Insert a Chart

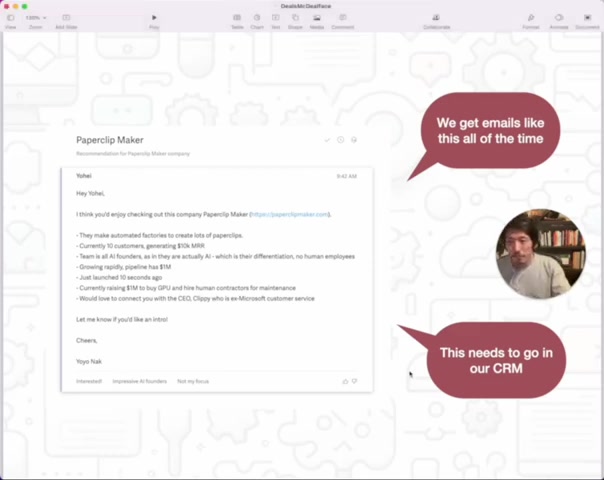[x=257, y=21]
